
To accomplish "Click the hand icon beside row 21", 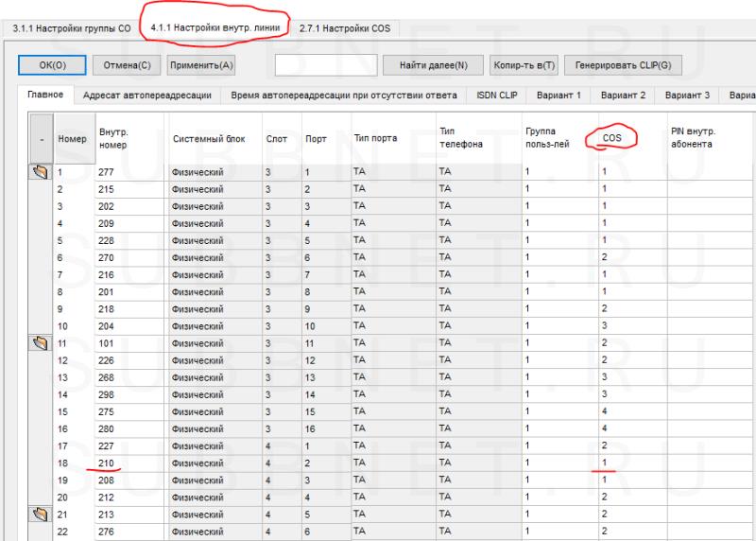I will [41, 514].
